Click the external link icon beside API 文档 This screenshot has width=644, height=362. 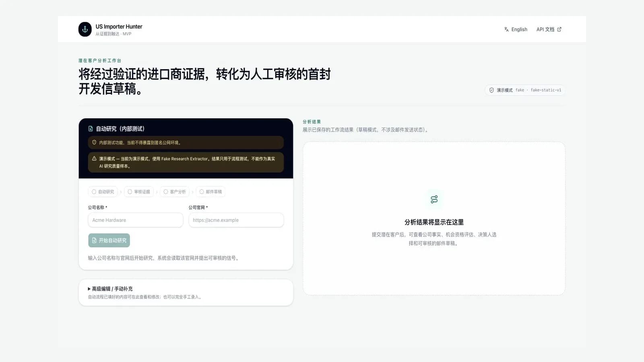pos(559,29)
